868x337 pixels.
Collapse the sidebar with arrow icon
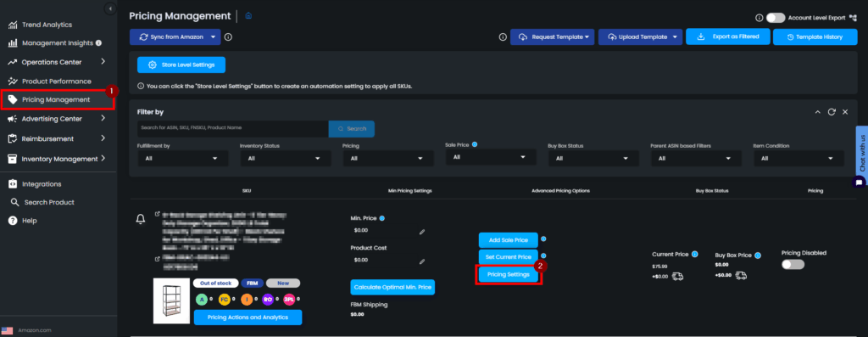(110, 8)
